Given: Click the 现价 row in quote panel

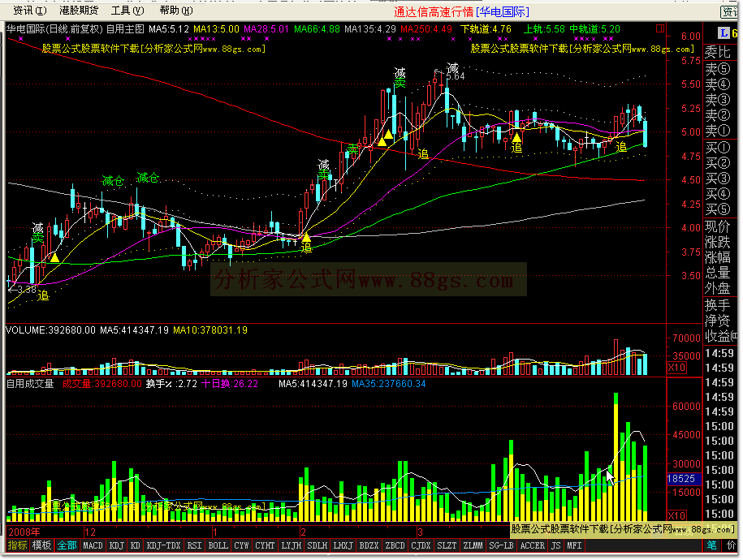Looking at the screenshot, I should pyautogui.click(x=718, y=226).
